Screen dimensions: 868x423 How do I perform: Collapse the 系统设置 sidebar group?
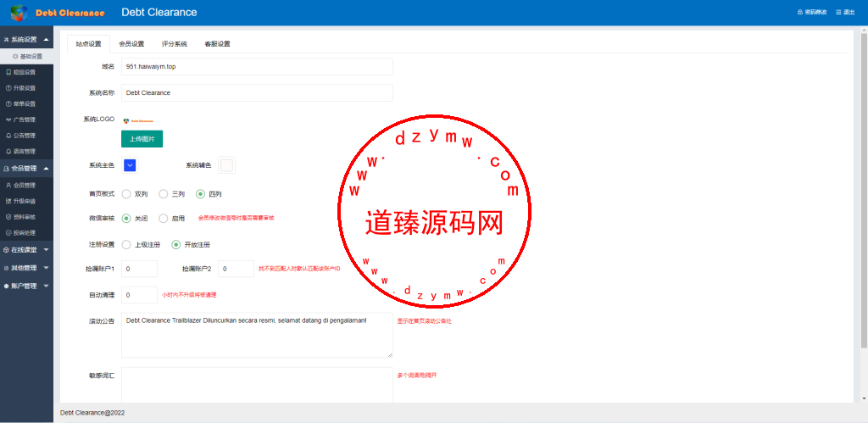tap(26, 39)
